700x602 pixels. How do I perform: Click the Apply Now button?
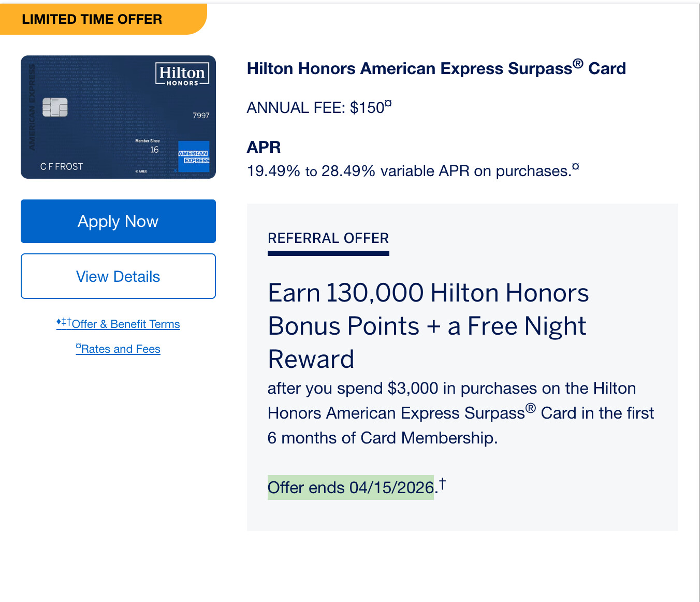pyautogui.click(x=118, y=221)
